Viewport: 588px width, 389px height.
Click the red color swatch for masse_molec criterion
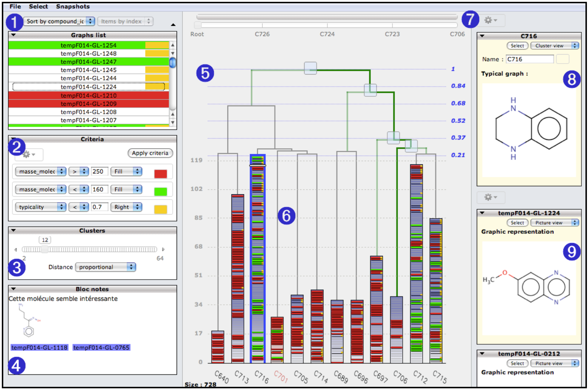160,173
